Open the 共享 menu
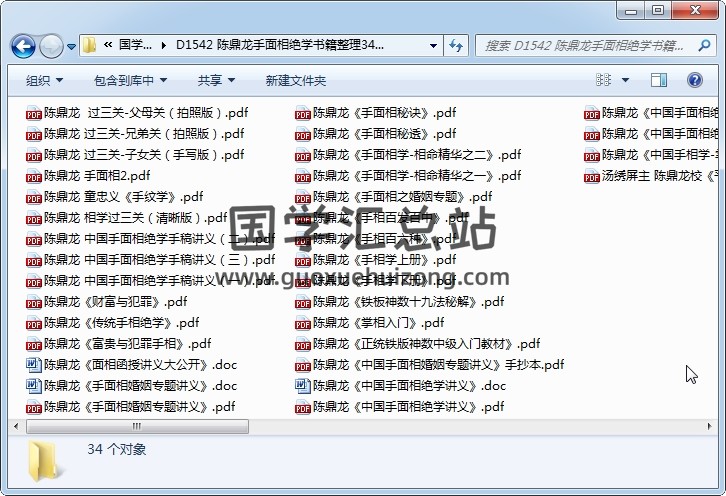This screenshot has width=726, height=496. tap(216, 81)
